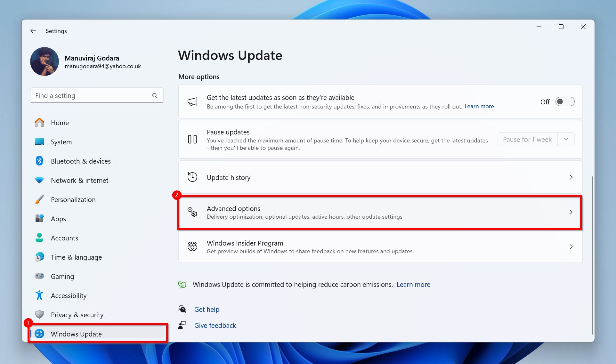
Task: Click the Windows Update sync icon
Action: [x=39, y=334]
